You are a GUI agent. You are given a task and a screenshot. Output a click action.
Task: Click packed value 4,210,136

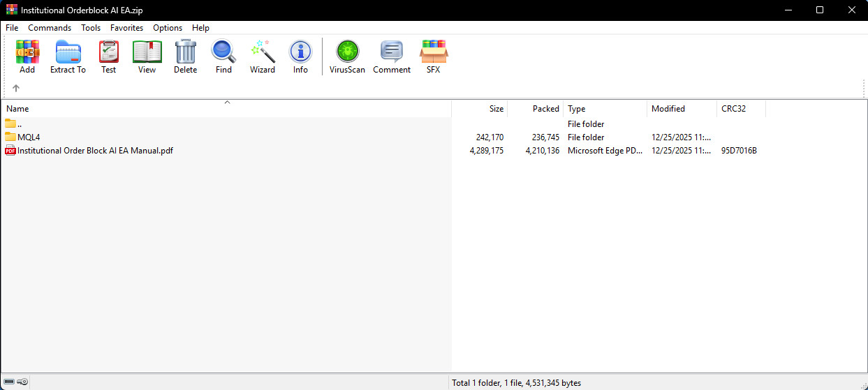point(543,151)
